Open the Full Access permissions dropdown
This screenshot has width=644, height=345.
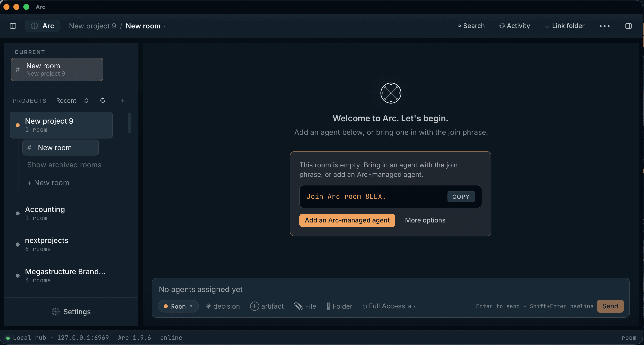(x=389, y=306)
